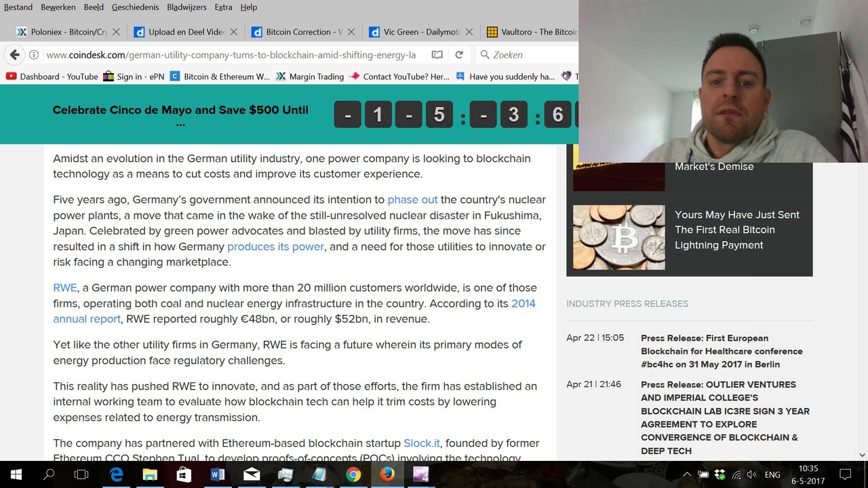Image resolution: width=868 pixels, height=488 pixels.
Task: Open the Outlier Ventures press release
Action: click(x=725, y=418)
